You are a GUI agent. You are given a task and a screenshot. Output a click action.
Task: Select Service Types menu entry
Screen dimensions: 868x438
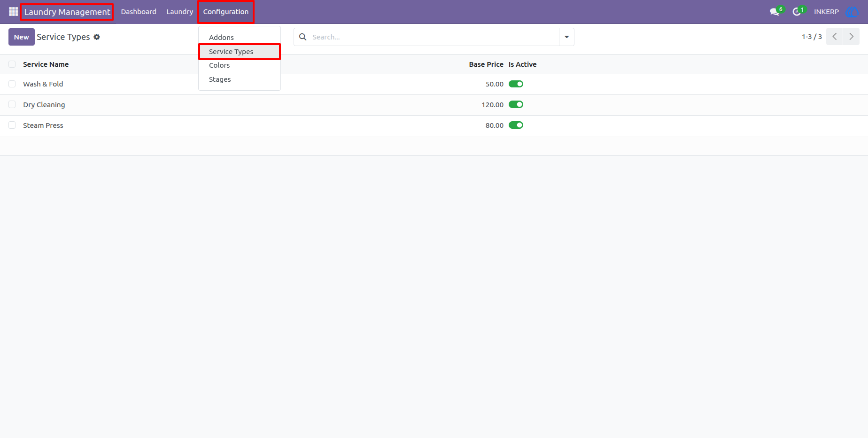coord(240,52)
